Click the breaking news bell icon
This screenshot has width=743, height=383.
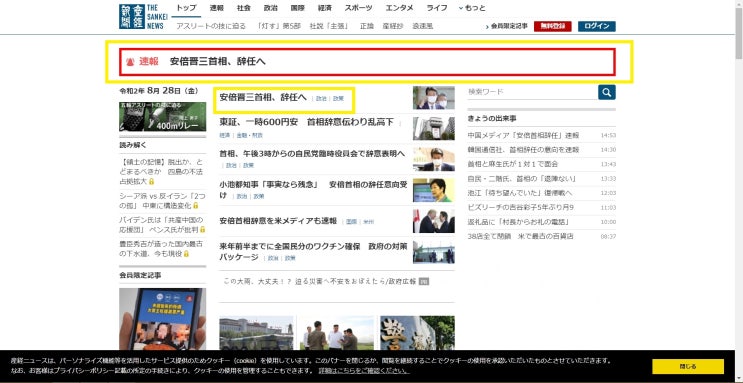point(130,62)
